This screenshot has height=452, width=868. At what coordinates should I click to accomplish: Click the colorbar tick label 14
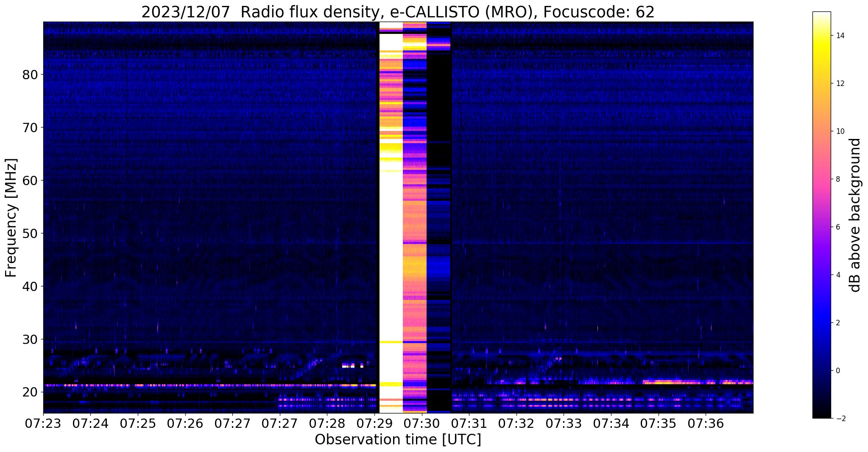(840, 36)
